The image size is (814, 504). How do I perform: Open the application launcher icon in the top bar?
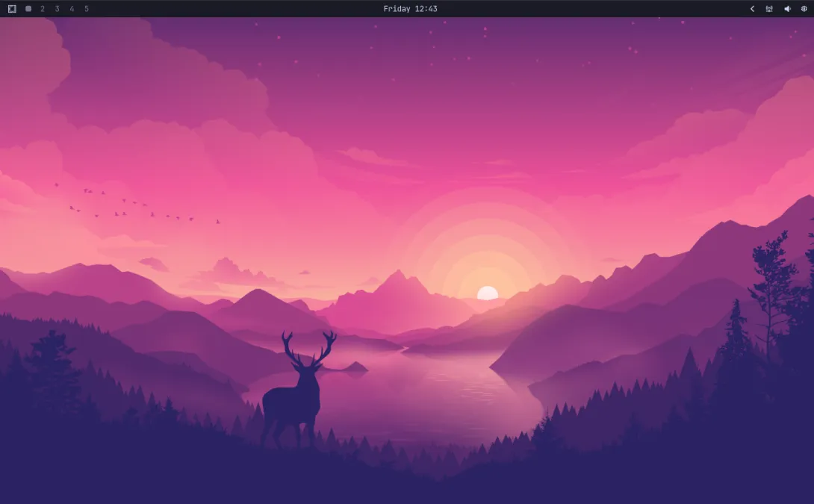(12, 9)
